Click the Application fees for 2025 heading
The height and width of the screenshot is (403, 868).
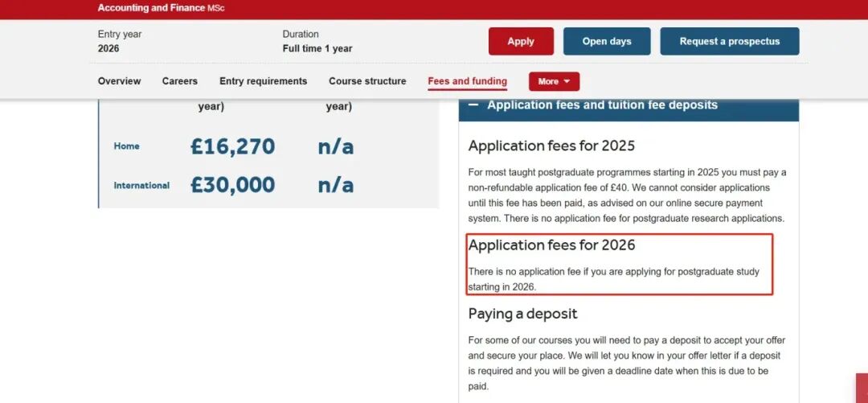pos(551,146)
